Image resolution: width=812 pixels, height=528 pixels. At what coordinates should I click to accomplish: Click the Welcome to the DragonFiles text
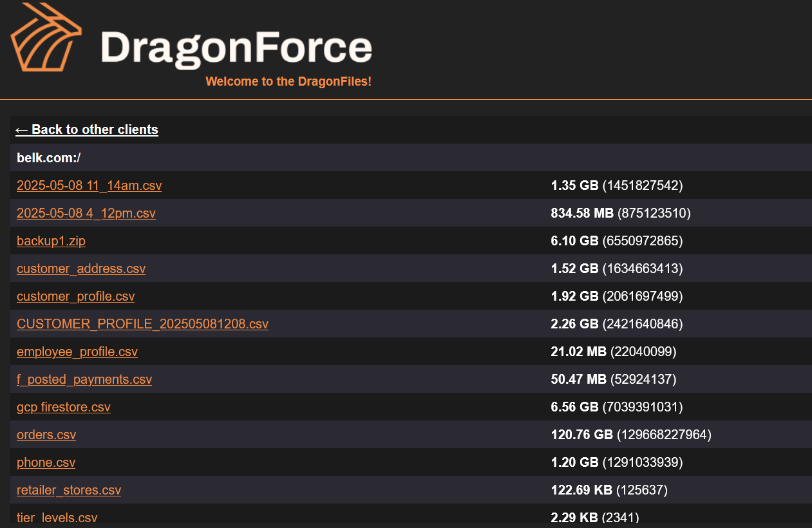(x=288, y=82)
